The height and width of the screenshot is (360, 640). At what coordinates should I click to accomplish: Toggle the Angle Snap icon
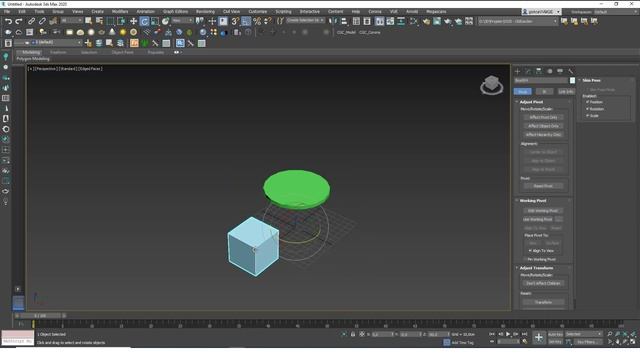point(246,21)
